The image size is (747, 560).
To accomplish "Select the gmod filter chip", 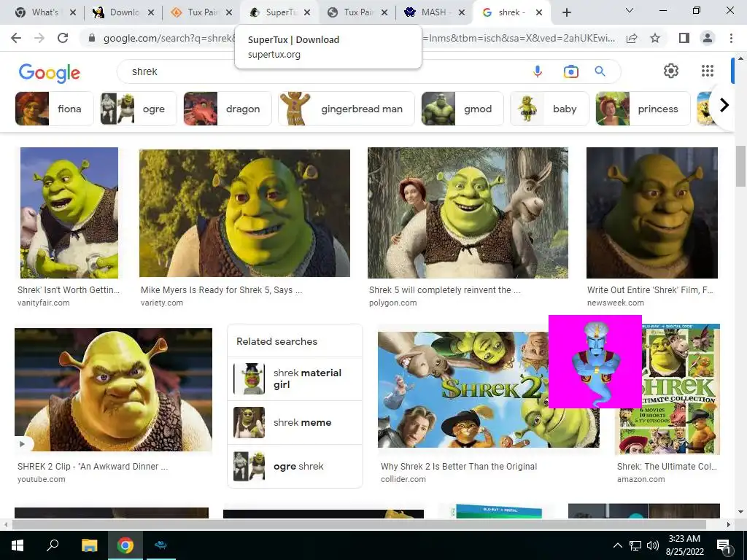I will pos(462,109).
